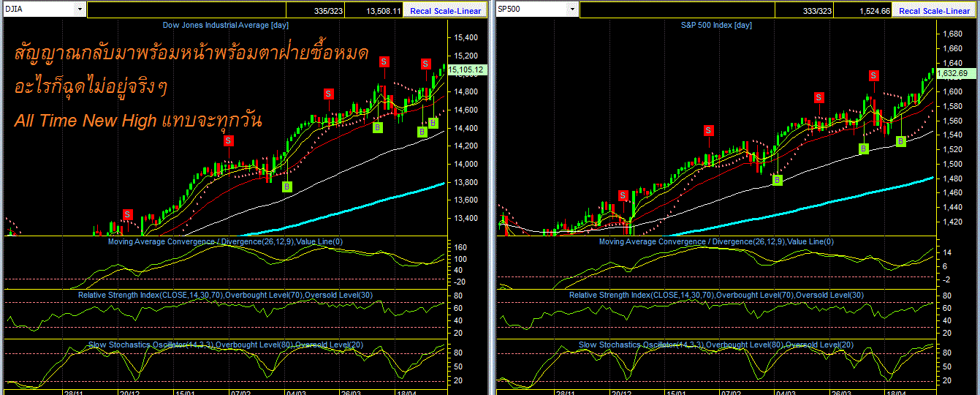The height and width of the screenshot is (395, 980).
Task: Click the 07/02 date label on DJIA chart
Action: [x=240, y=391]
